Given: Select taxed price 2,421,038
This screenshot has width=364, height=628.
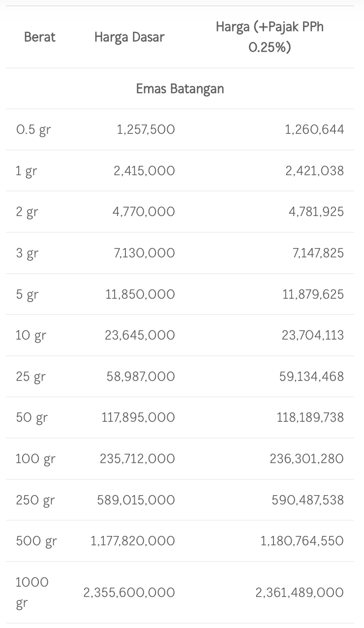Looking at the screenshot, I should [314, 171].
